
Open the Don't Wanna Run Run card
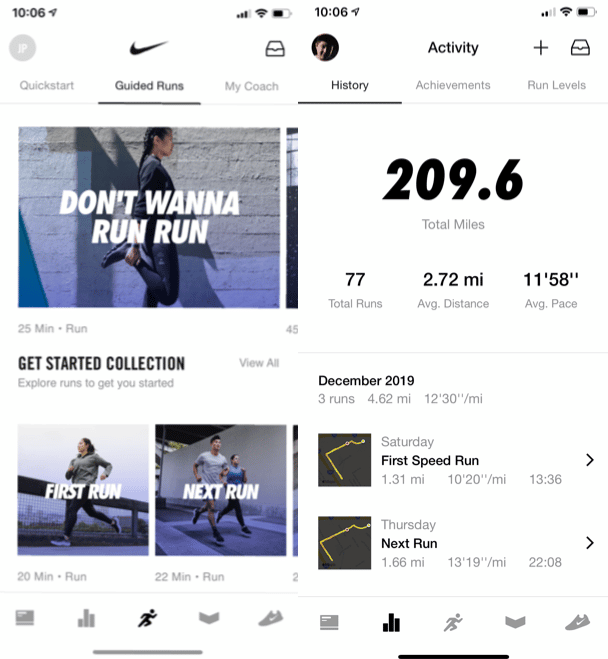[149, 218]
